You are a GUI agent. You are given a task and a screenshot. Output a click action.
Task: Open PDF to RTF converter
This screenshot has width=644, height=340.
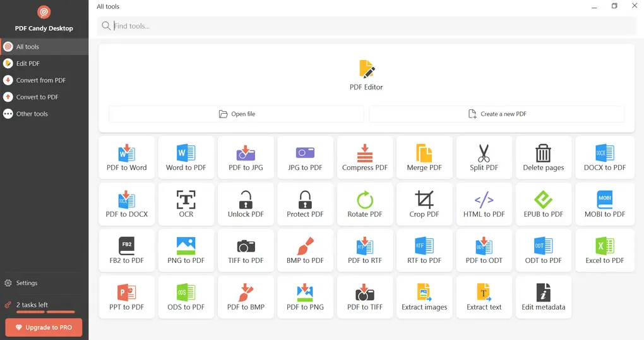(365, 250)
